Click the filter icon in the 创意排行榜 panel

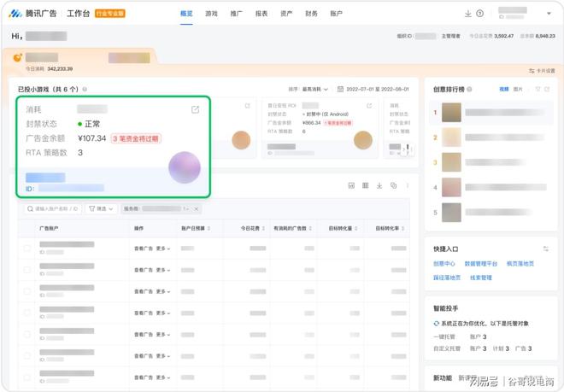click(x=538, y=89)
